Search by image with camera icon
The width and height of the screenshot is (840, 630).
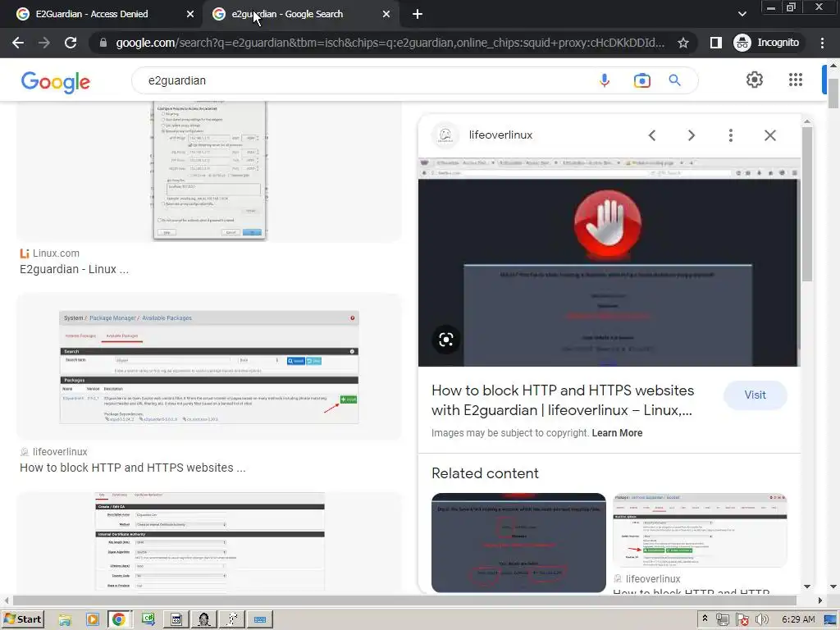point(641,80)
